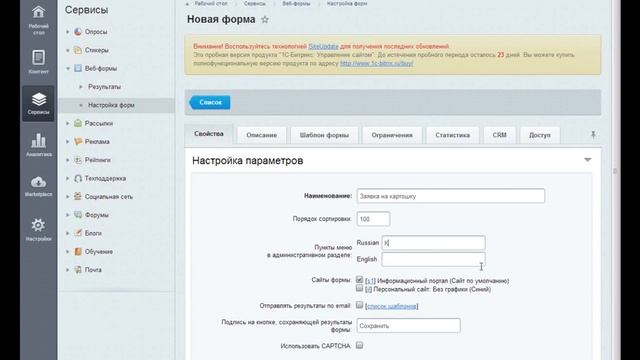
Task: Switch to the Описание tab
Action: click(262, 135)
